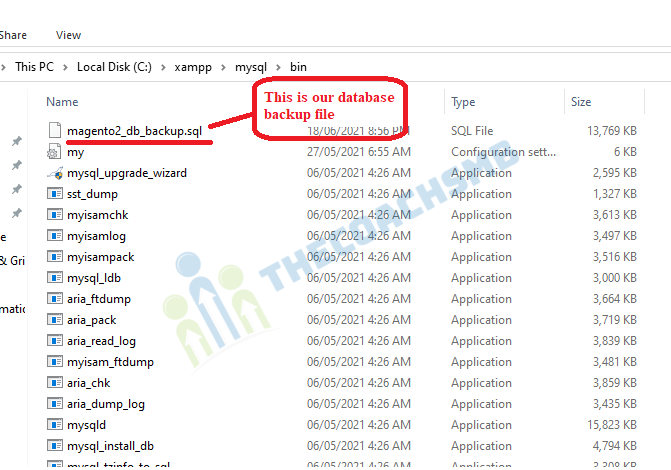Screen dimensions: 671x470
Task: Expand chevron after xampp breadcrumb
Action: (223, 67)
